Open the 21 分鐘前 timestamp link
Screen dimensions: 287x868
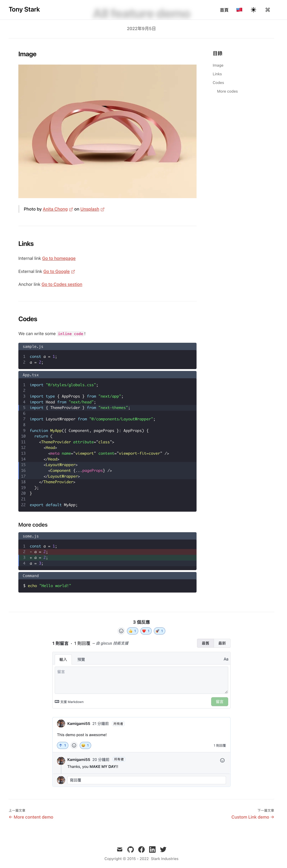100,724
